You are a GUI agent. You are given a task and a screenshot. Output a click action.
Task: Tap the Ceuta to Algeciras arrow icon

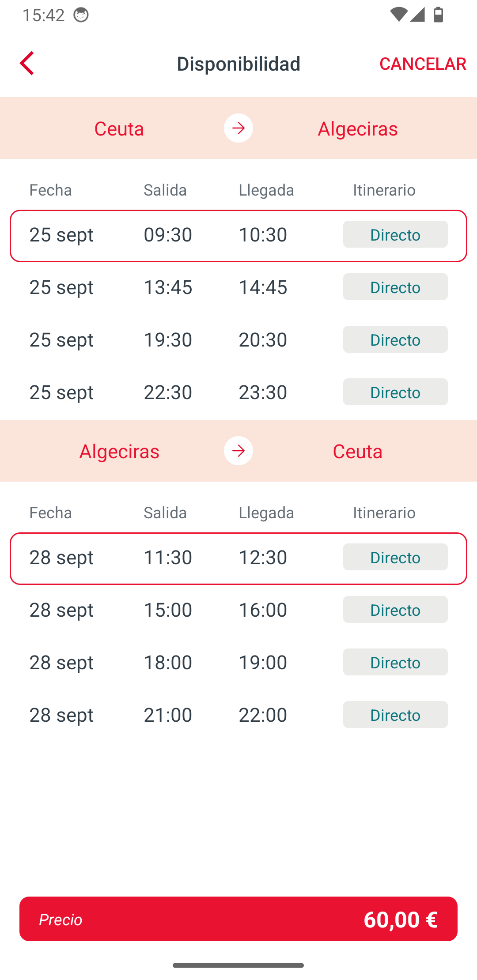(x=238, y=128)
